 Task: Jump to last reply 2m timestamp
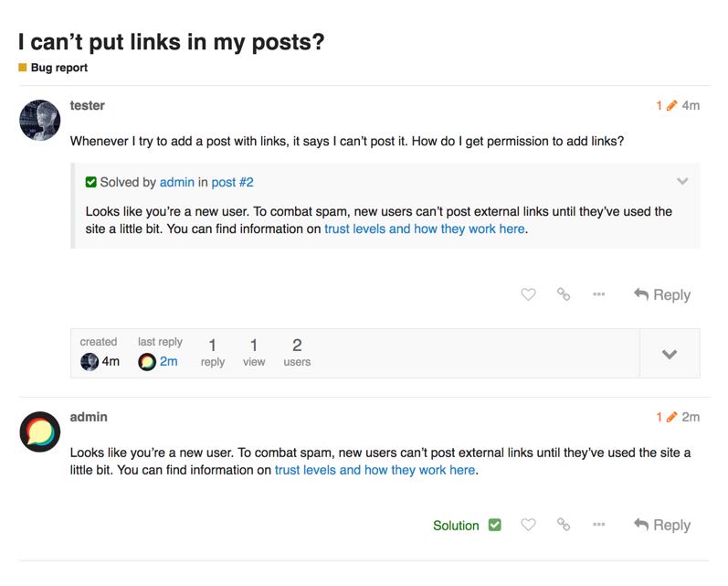click(168, 361)
